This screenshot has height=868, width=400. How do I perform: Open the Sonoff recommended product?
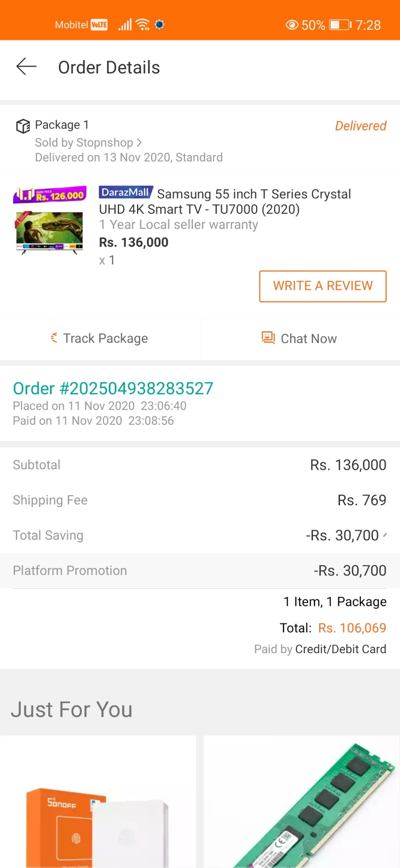tap(98, 802)
